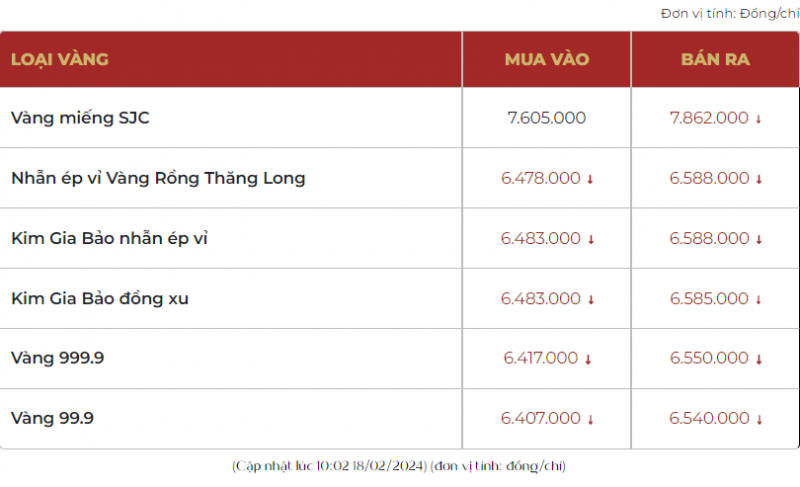Viewport: 800px width, 487px height.
Task: Select the Vàng miếng SJC row label
Action: click(x=80, y=118)
